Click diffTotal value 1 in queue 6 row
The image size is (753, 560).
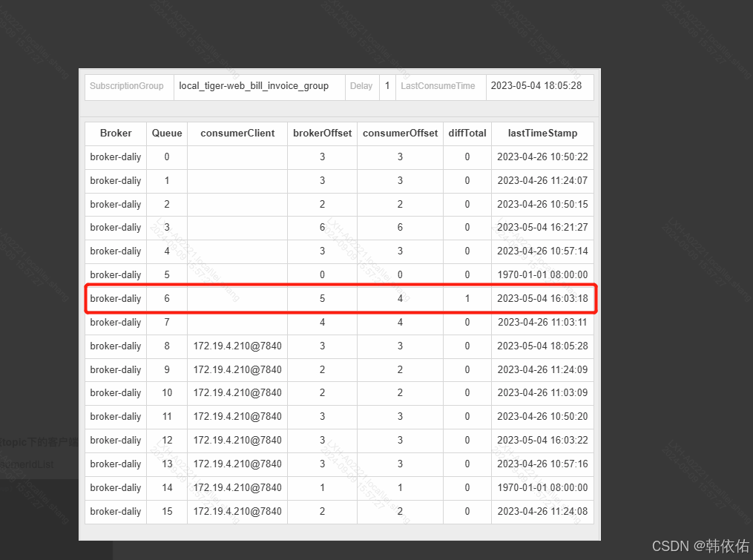pyautogui.click(x=467, y=298)
